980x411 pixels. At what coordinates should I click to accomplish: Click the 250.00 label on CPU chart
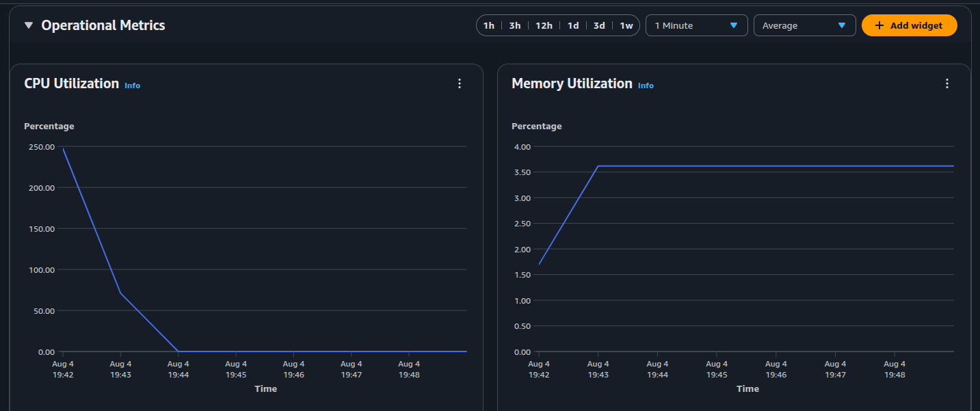42,146
